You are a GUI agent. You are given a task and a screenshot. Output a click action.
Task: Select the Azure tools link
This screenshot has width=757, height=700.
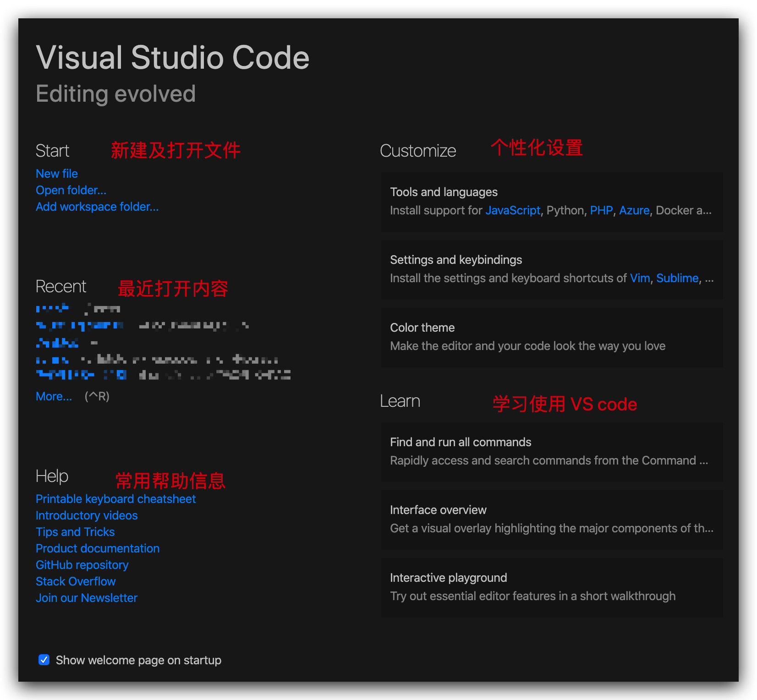click(634, 210)
